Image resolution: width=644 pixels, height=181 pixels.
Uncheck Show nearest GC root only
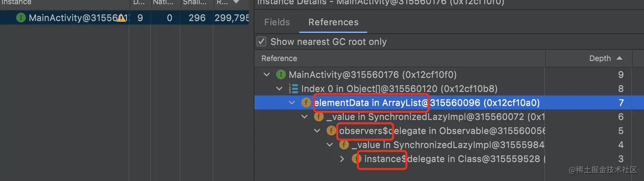[x=262, y=42]
